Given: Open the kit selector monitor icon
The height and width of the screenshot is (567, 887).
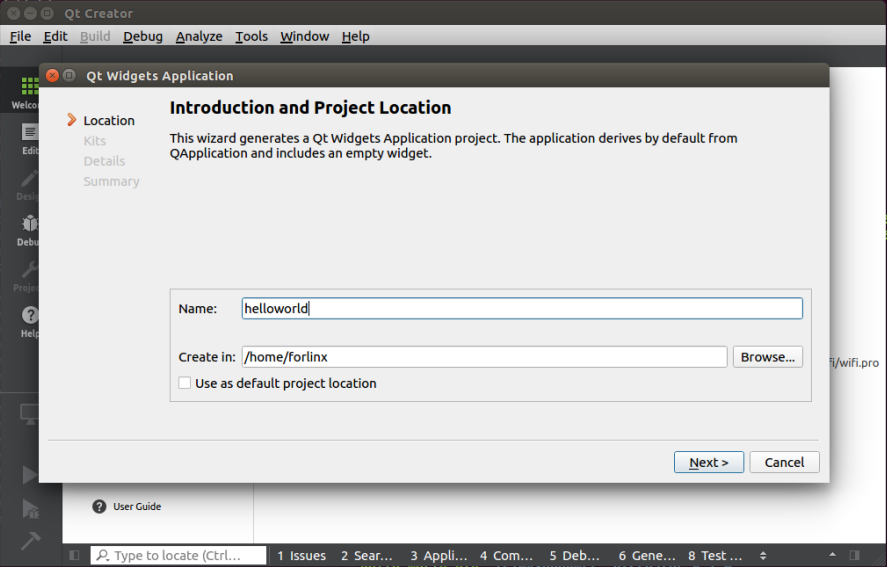Looking at the screenshot, I should click(x=30, y=414).
